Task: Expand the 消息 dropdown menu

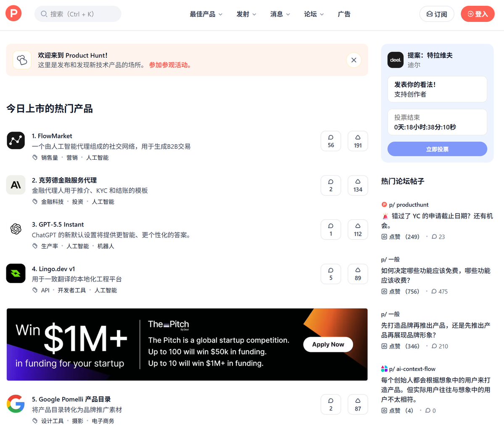Action: [280, 14]
